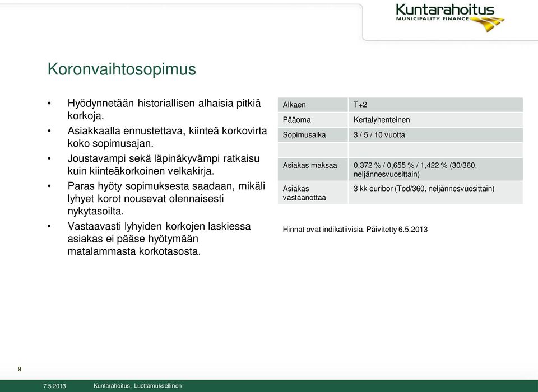
Task: Click the Kuntarahoitus logo
Action: click(x=450, y=17)
